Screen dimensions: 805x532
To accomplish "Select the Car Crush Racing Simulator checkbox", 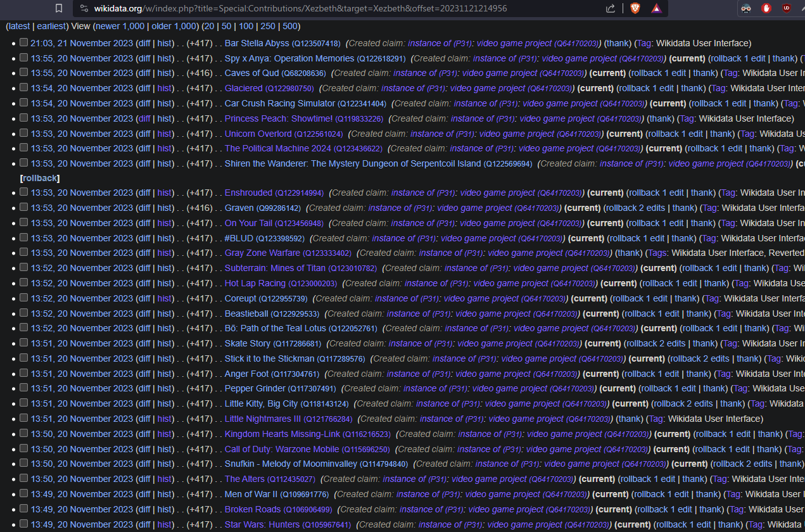I will (x=23, y=103).
